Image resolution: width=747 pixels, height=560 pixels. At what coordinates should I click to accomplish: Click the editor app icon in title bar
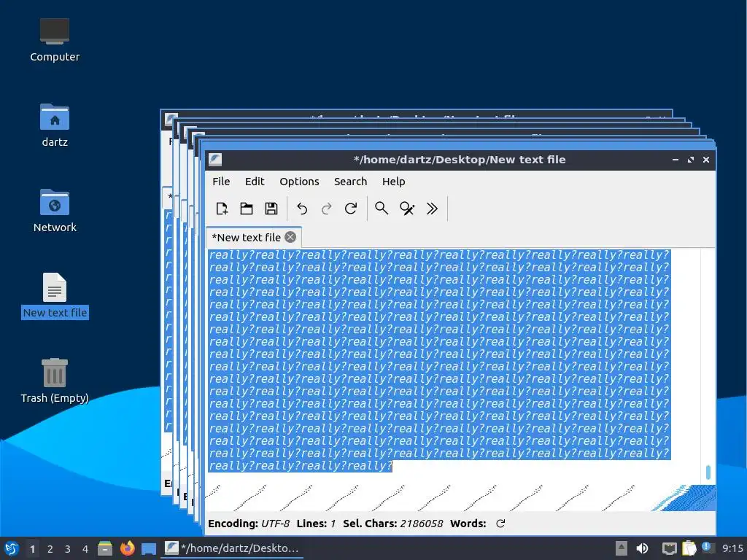tap(215, 160)
